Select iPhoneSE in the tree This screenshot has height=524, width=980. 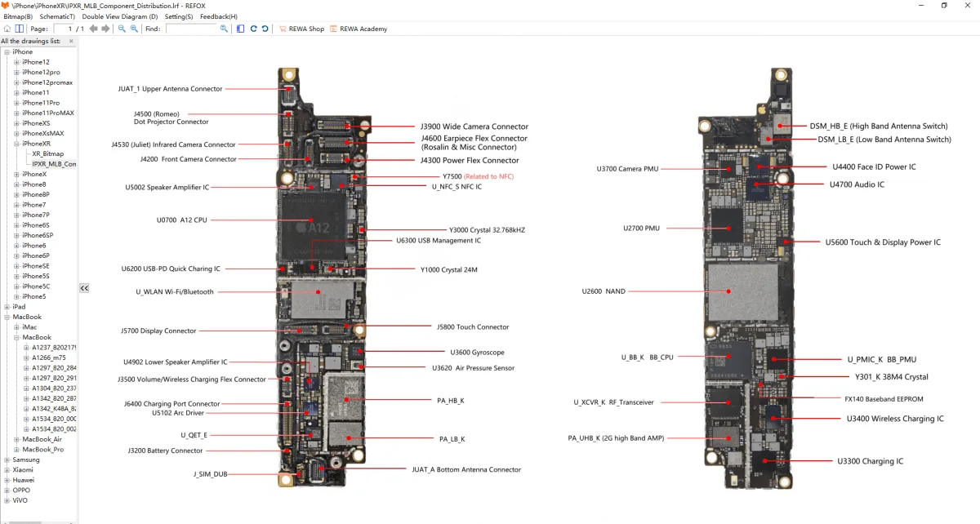click(36, 266)
